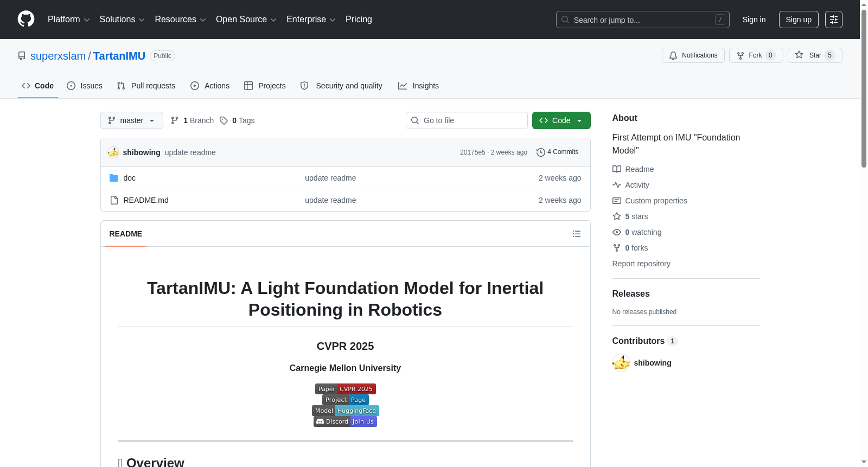Click the Sign in link
Viewport: 868px width, 467px height.
[x=754, y=20]
